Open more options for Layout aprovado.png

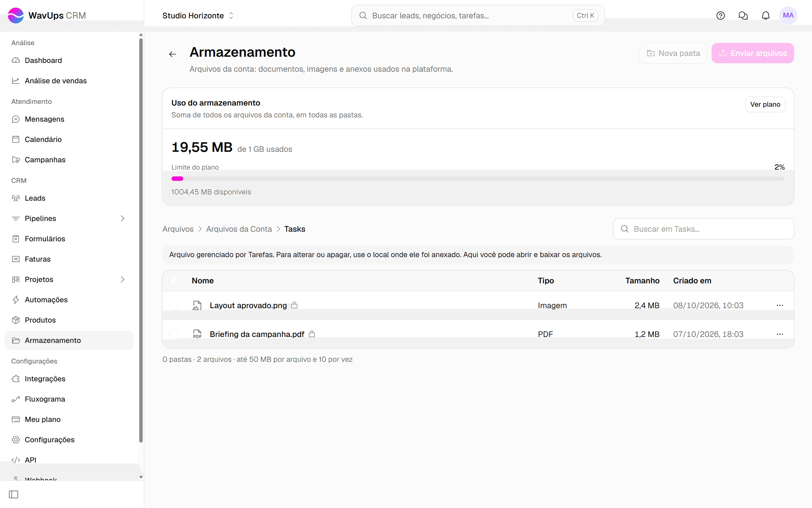click(x=780, y=305)
